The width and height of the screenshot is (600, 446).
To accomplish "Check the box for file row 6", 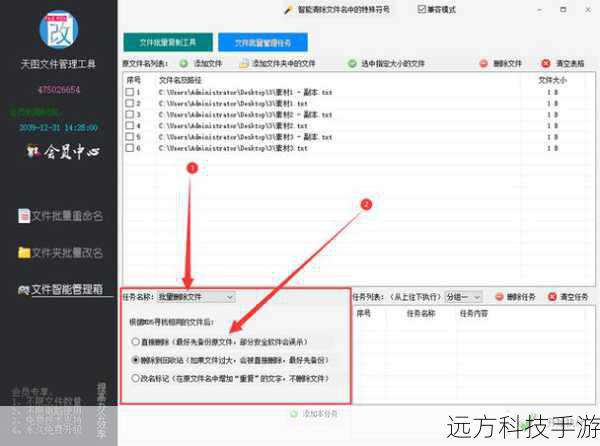I will pos(130,148).
